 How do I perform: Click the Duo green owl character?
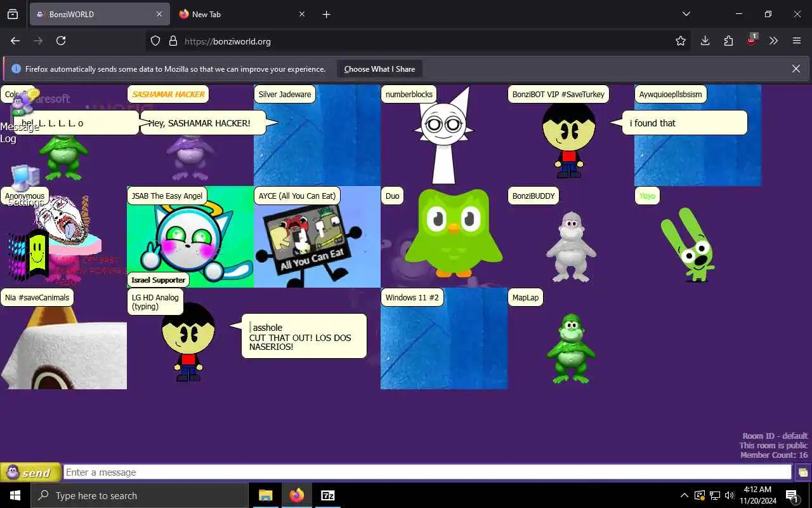point(453,232)
